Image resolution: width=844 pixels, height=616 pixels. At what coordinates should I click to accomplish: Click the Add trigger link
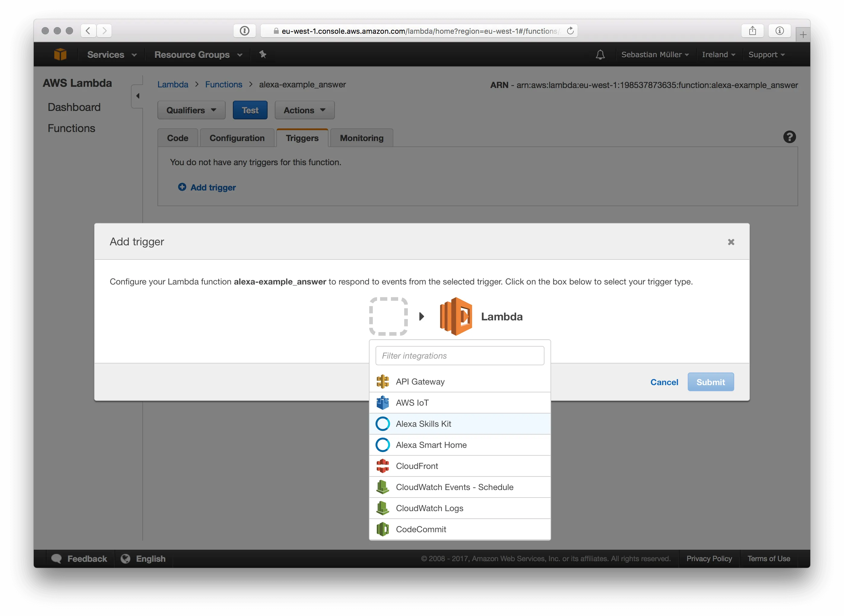point(207,187)
